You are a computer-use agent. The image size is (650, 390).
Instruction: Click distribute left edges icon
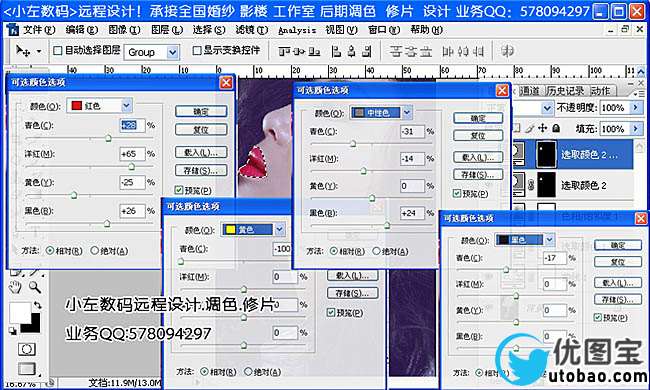(x=448, y=51)
